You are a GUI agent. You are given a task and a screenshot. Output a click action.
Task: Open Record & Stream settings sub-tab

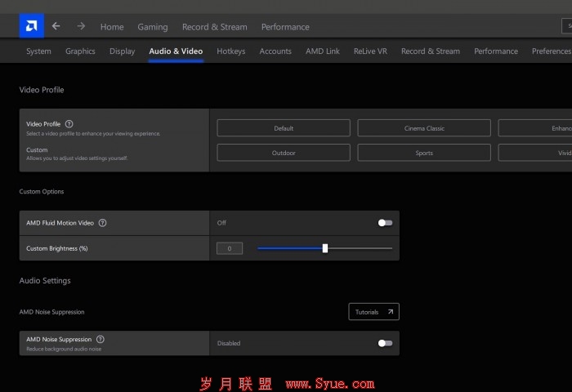(431, 51)
